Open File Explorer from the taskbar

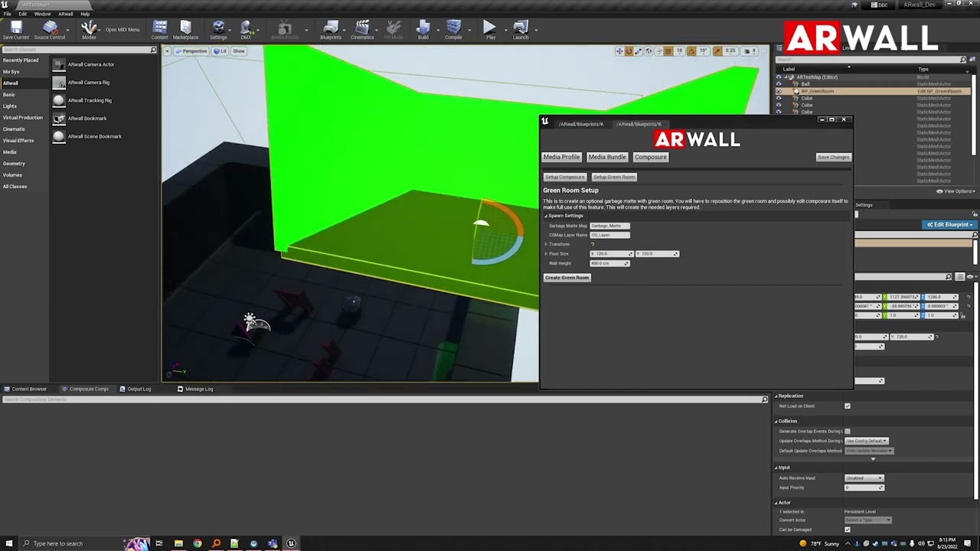(x=178, y=543)
